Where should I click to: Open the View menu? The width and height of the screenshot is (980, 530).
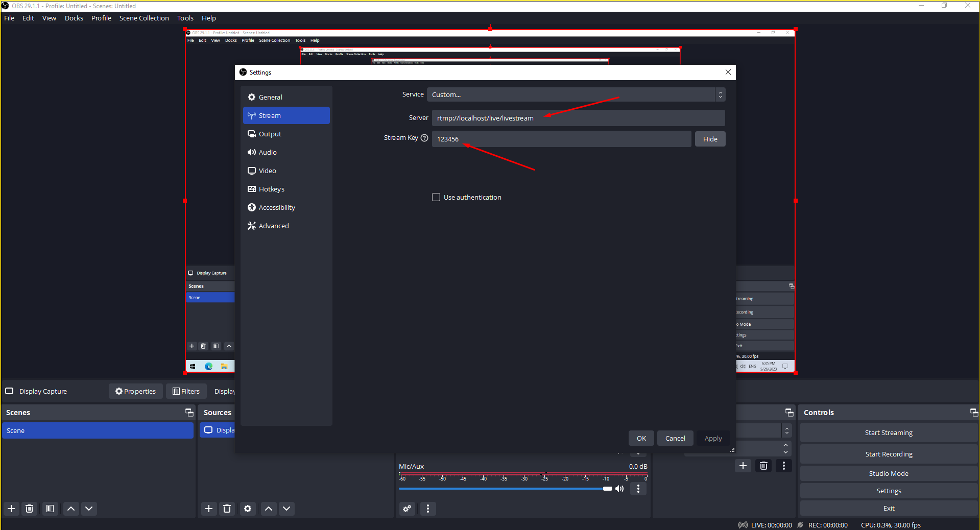49,18
